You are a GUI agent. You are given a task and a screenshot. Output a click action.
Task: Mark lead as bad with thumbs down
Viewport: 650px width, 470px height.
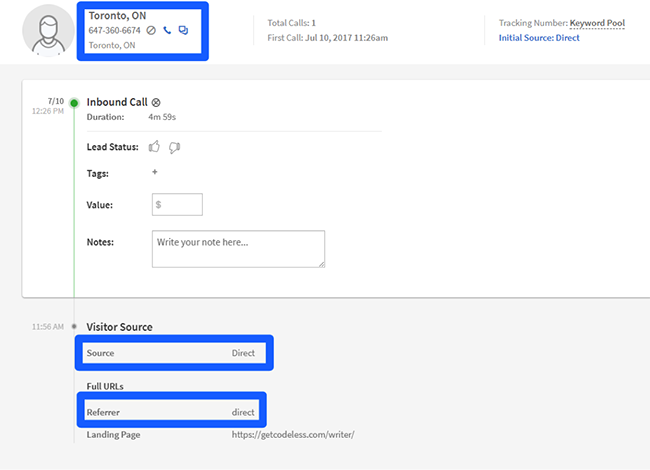click(x=175, y=148)
